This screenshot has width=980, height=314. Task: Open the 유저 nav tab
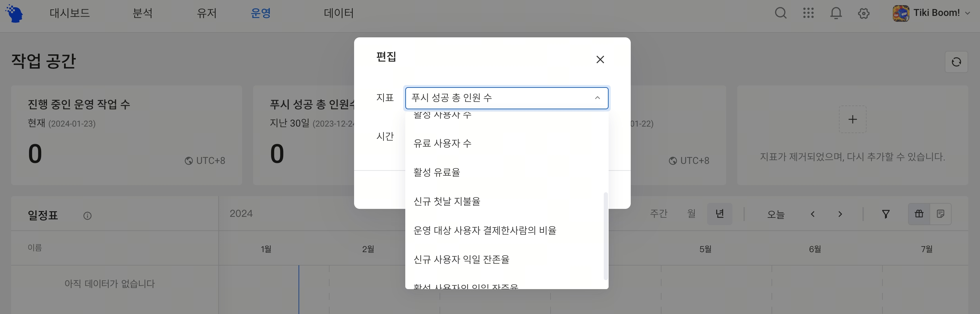click(206, 13)
